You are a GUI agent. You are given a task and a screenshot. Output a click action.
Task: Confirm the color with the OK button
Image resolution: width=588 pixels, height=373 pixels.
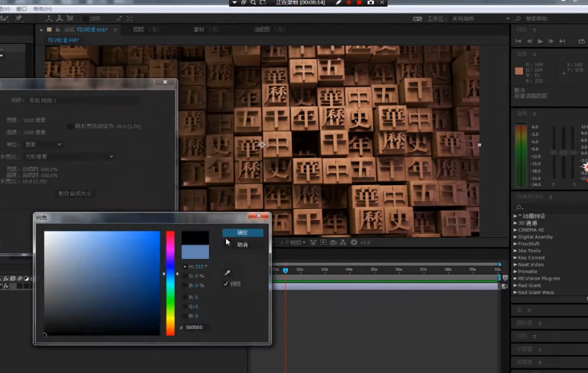tap(243, 233)
